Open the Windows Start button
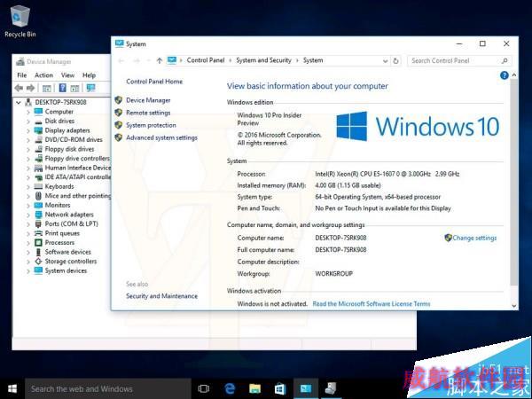 [12, 389]
